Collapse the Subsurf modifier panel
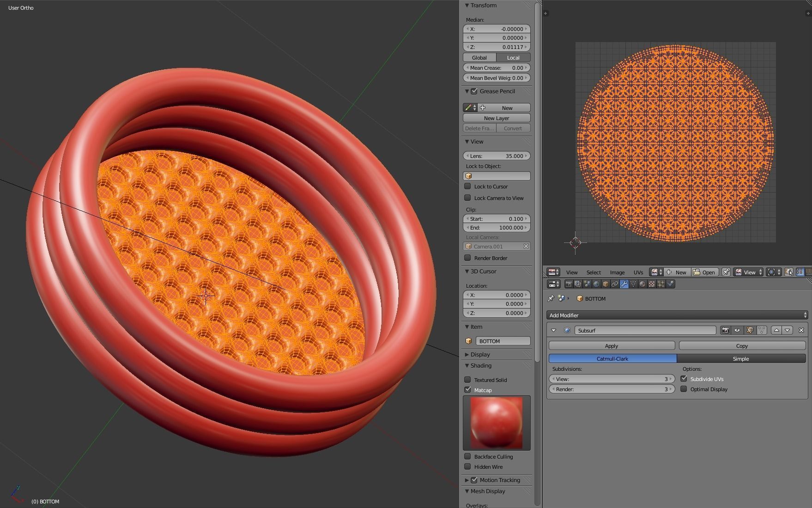 coord(553,330)
